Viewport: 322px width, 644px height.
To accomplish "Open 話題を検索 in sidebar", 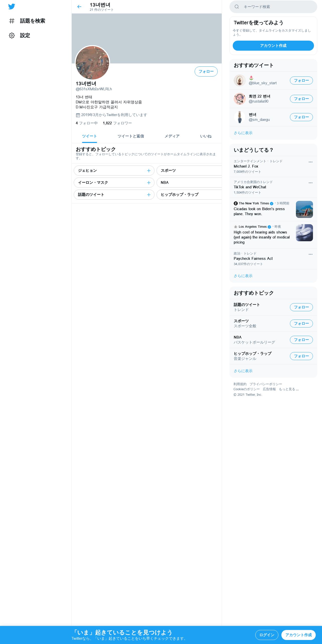I will 27,21.
